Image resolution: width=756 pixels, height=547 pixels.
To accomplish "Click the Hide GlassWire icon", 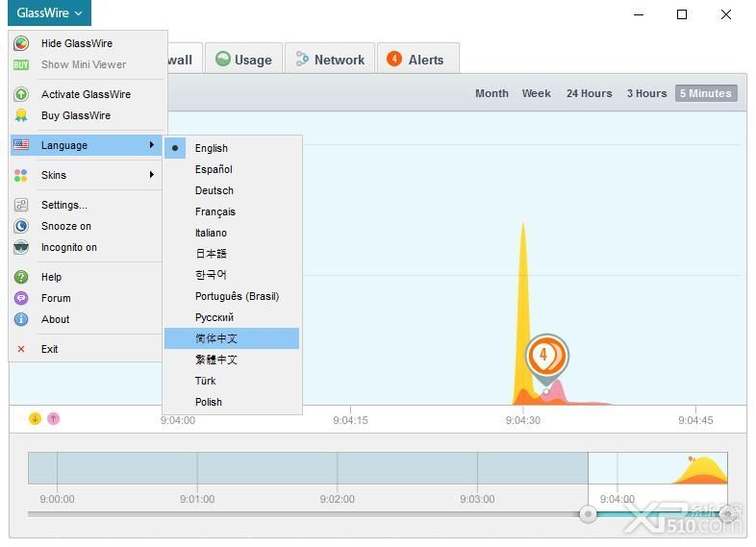I will click(21, 43).
